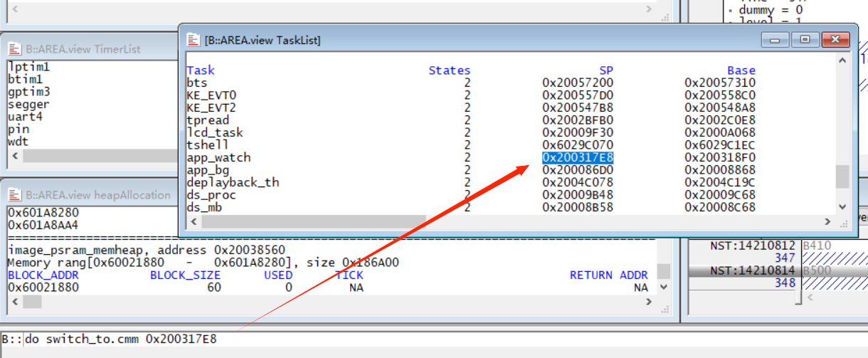Click the States column header
The width and height of the screenshot is (868, 358).
coord(450,70)
